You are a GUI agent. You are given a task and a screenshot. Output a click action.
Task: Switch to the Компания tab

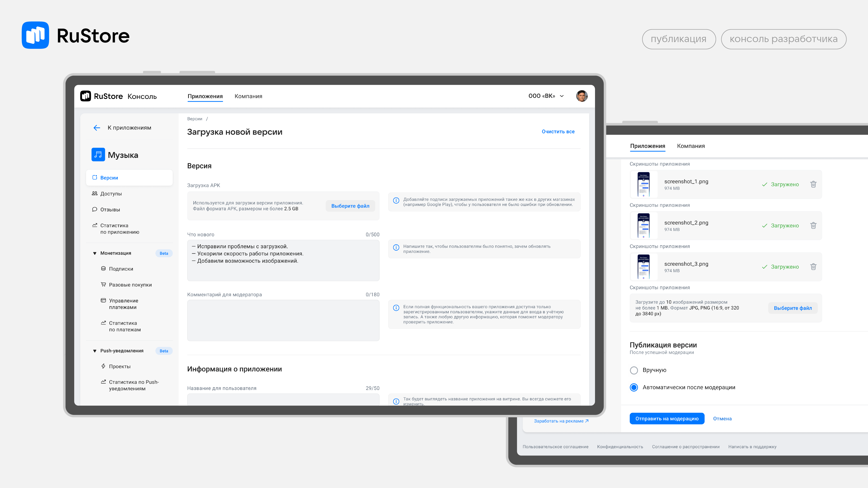(248, 96)
